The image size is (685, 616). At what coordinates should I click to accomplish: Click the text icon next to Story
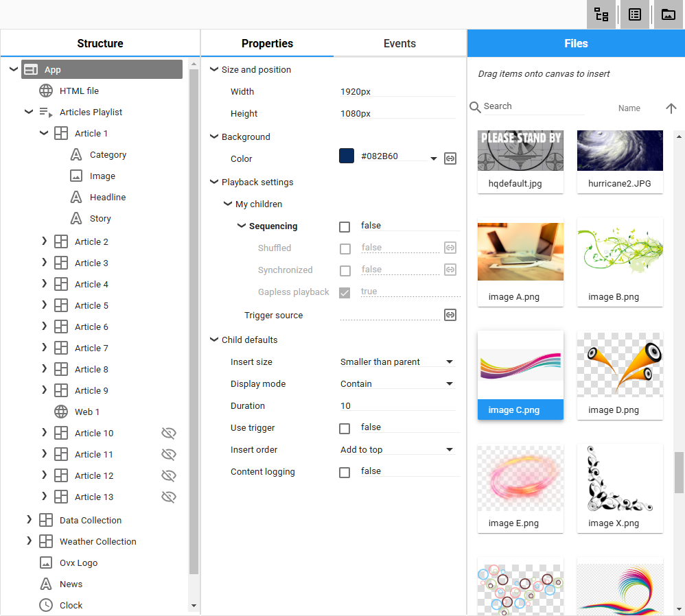tap(76, 218)
